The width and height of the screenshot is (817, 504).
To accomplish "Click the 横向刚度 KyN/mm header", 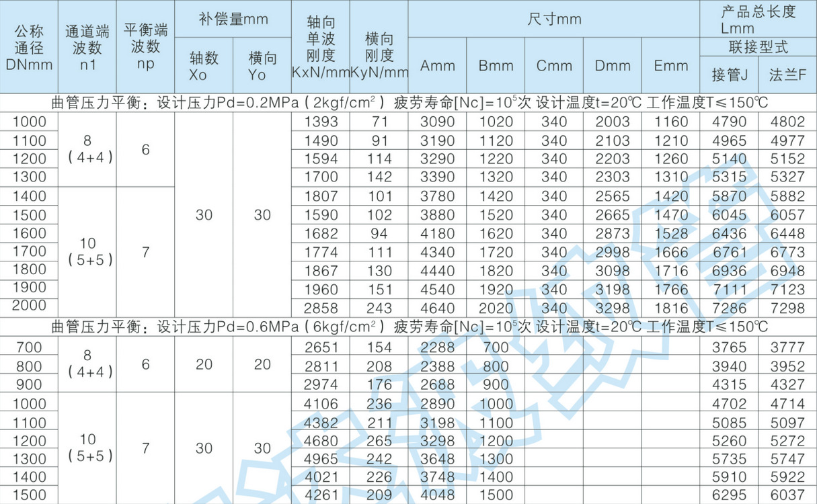I will [379, 47].
